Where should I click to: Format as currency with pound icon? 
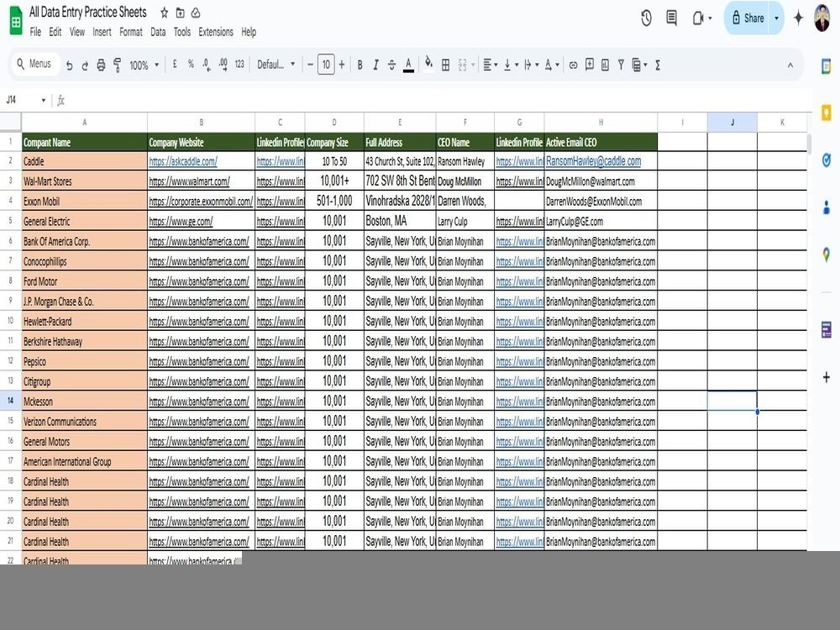[x=175, y=65]
